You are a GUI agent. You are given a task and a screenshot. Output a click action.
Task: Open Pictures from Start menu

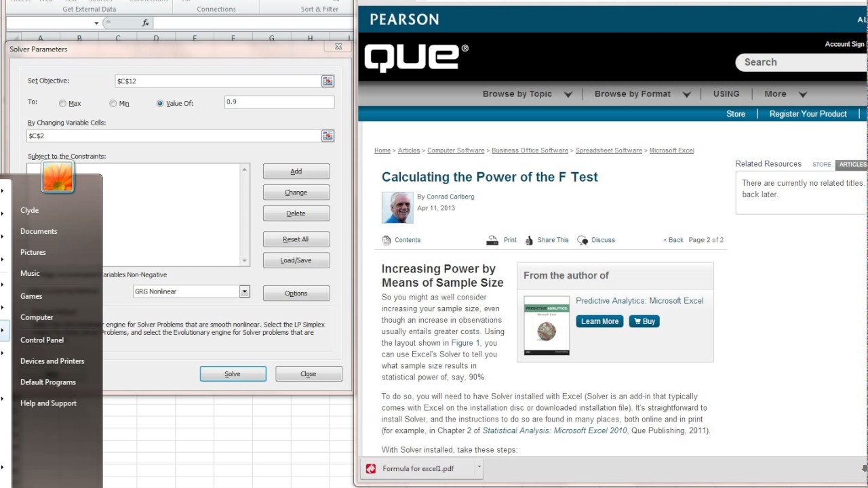[33, 252]
